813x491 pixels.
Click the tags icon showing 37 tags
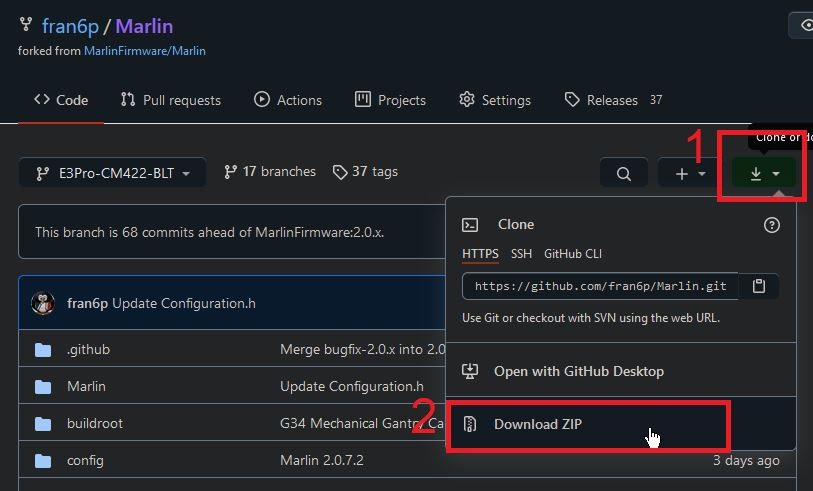(340, 172)
